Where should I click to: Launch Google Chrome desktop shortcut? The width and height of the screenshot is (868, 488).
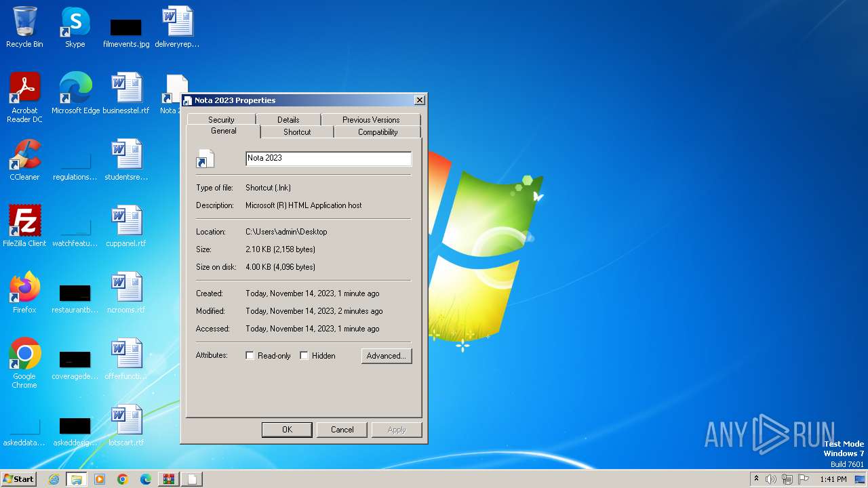(x=24, y=363)
